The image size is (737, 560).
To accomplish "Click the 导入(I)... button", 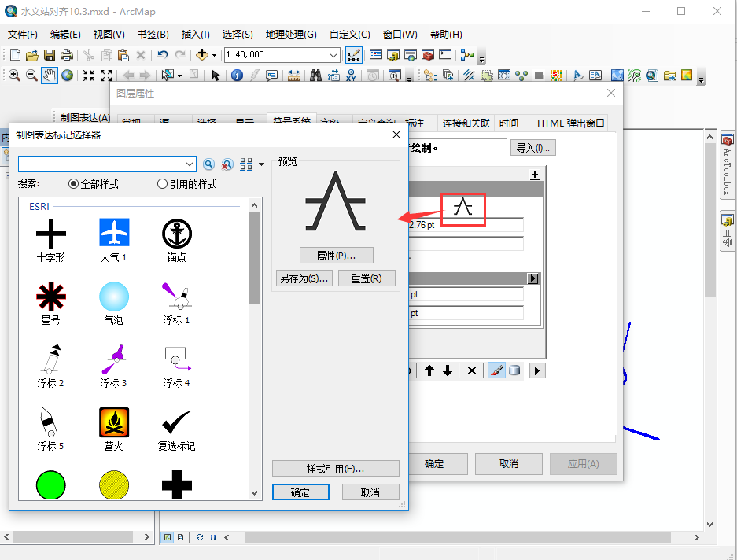I will [x=533, y=148].
